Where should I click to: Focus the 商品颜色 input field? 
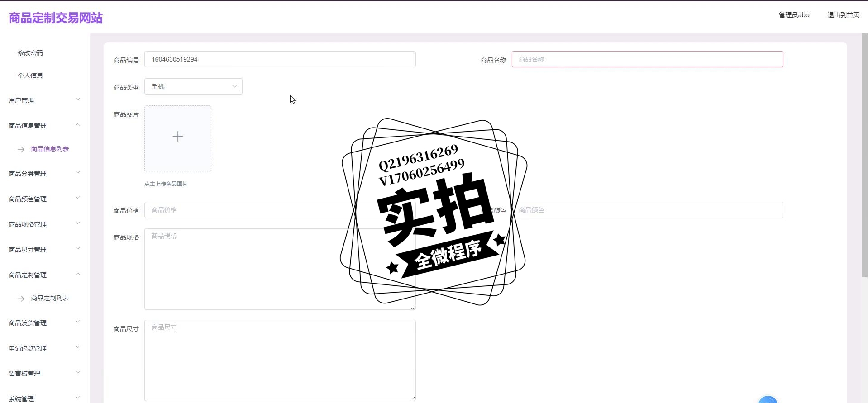coord(647,210)
